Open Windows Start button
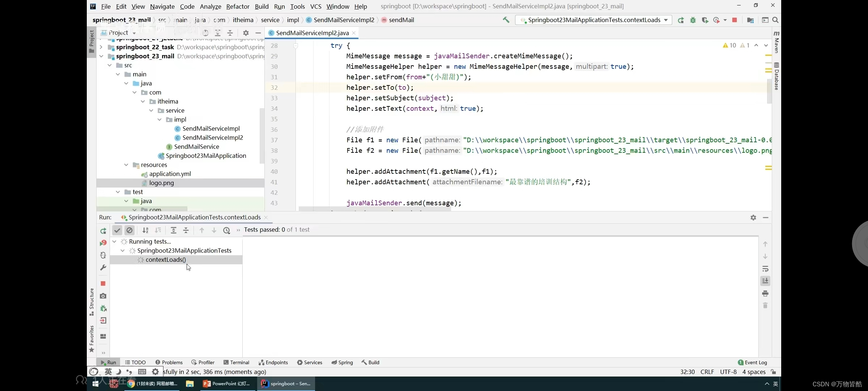868x391 pixels. (95, 384)
